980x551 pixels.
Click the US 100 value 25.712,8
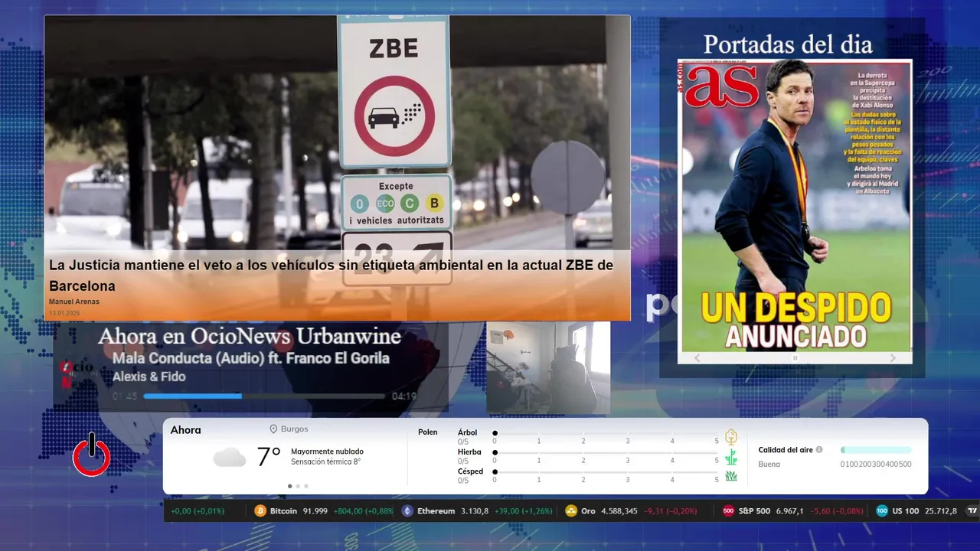(x=941, y=511)
